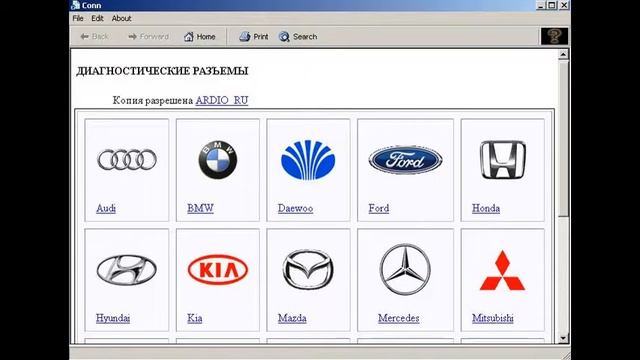640x360 pixels.
Task: Click the Forward toolbar button
Action: click(149, 37)
